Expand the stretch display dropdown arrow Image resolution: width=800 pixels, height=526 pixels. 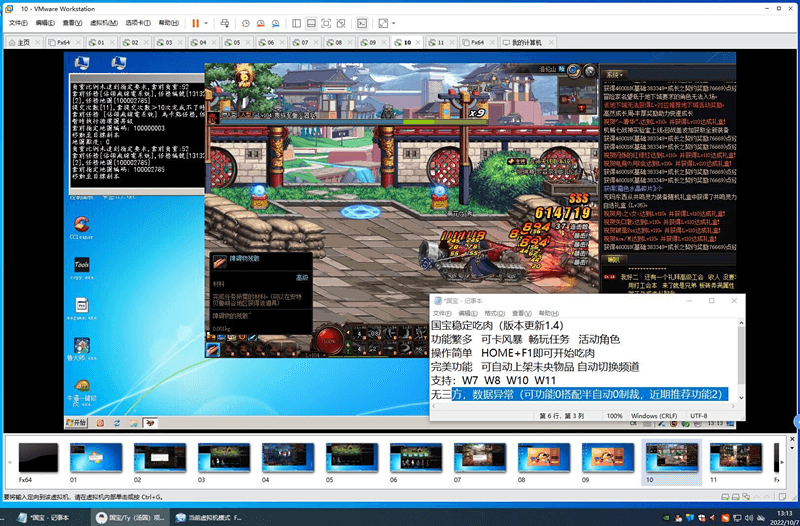pyautogui.click(x=393, y=23)
